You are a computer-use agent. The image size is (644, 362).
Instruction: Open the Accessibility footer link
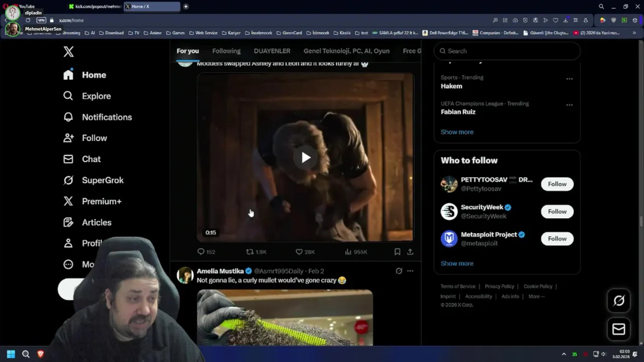tap(478, 297)
